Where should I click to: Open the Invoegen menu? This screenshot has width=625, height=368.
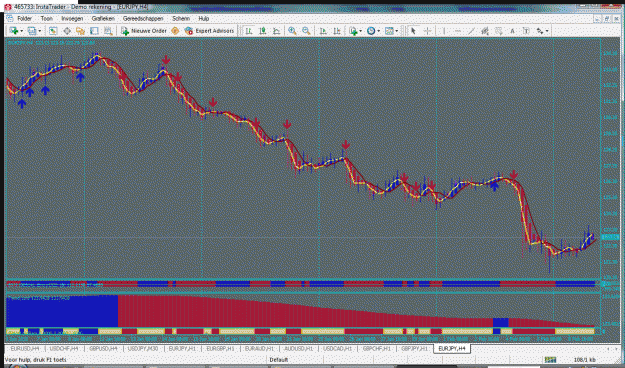(72, 18)
